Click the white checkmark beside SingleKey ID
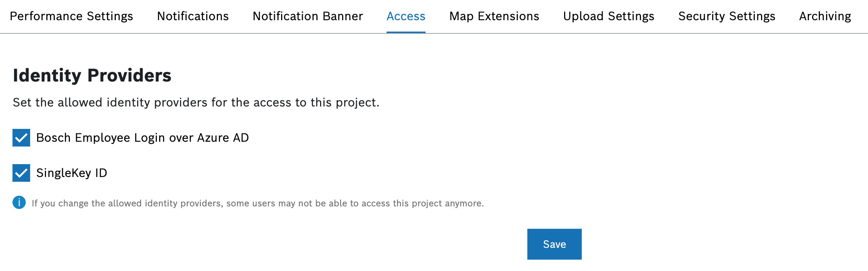The height and width of the screenshot is (271, 868). (21, 173)
